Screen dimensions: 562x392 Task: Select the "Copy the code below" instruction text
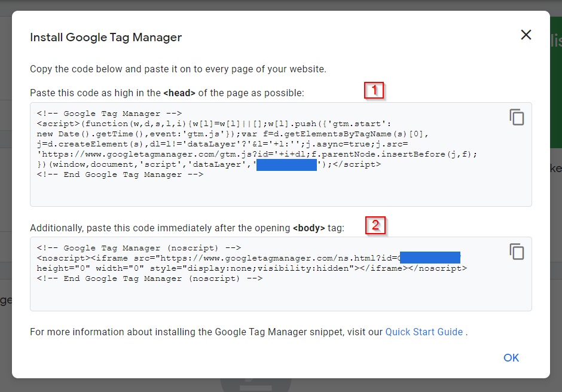pos(178,69)
